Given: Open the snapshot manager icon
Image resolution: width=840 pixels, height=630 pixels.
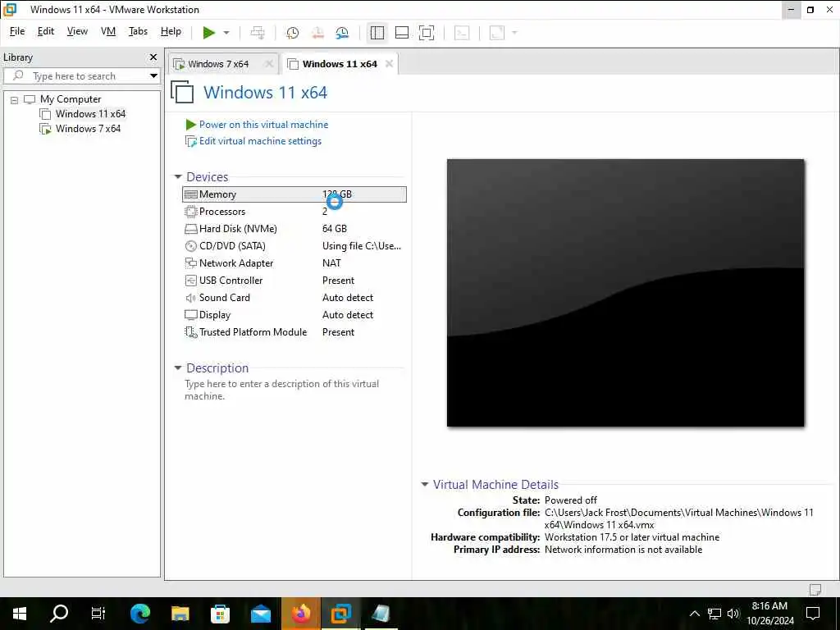Looking at the screenshot, I should [342, 33].
